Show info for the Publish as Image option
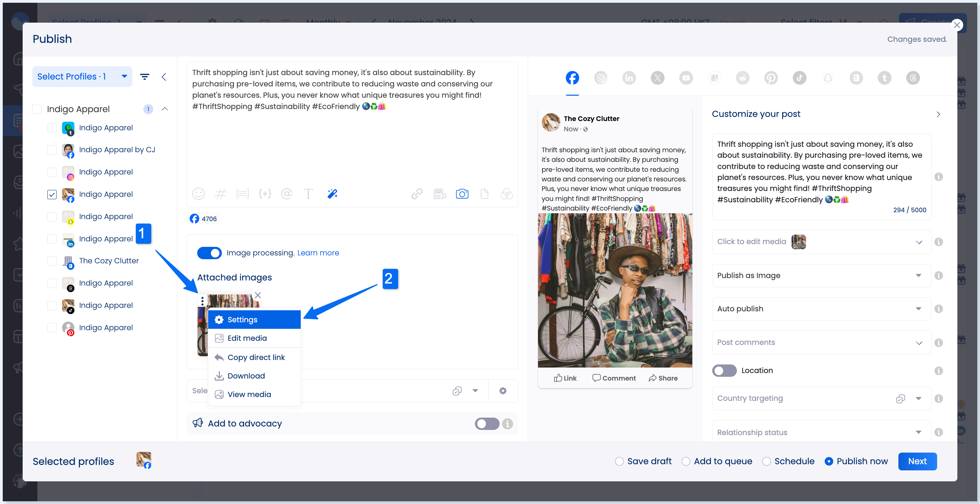The width and height of the screenshot is (980, 504). pos(939,275)
